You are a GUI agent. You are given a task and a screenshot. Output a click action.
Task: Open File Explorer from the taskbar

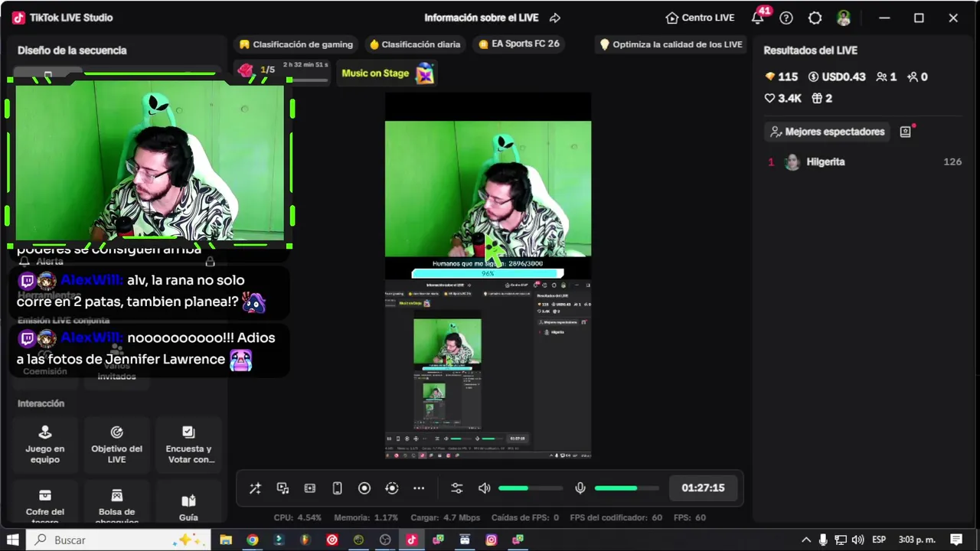(226, 540)
